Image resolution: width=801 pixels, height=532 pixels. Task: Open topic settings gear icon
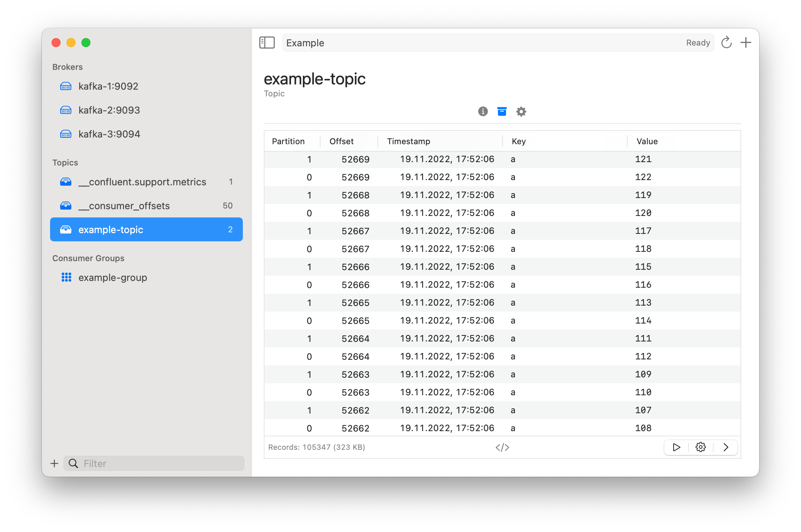click(x=521, y=111)
